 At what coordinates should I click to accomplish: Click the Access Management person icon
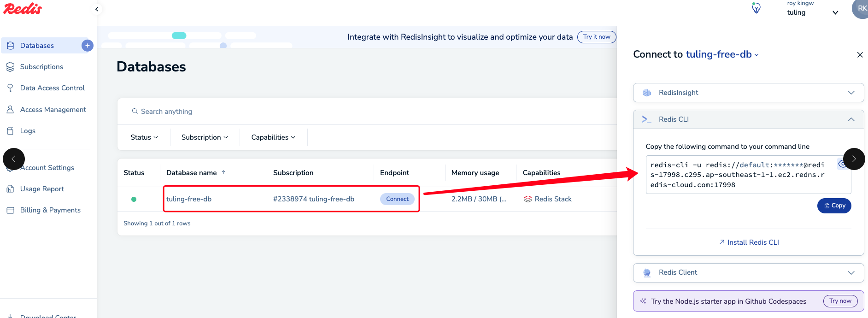click(x=10, y=110)
